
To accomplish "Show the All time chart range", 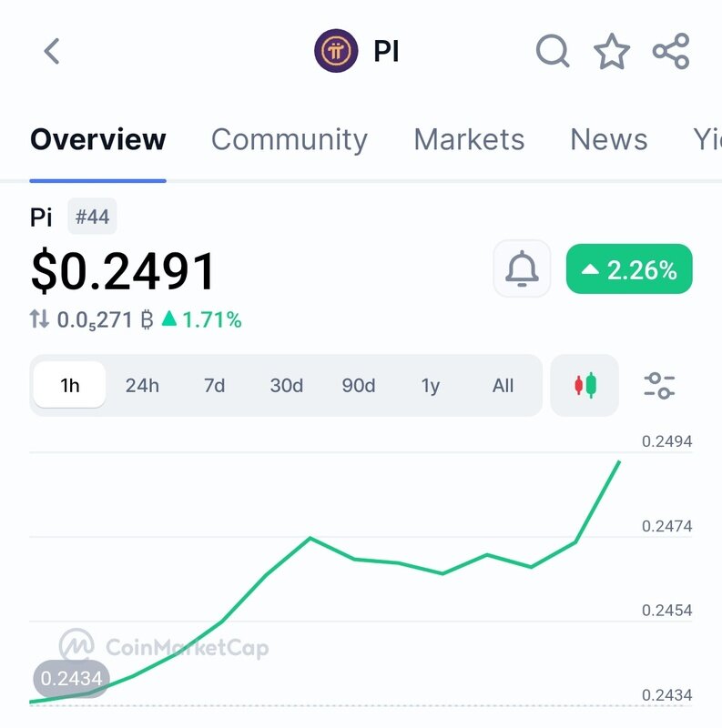I will click(x=503, y=385).
